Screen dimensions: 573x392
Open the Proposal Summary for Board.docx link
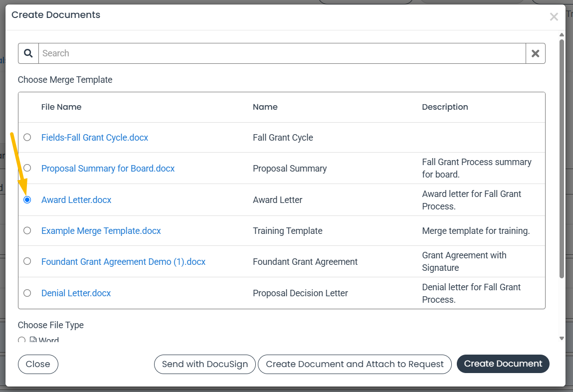(x=108, y=169)
